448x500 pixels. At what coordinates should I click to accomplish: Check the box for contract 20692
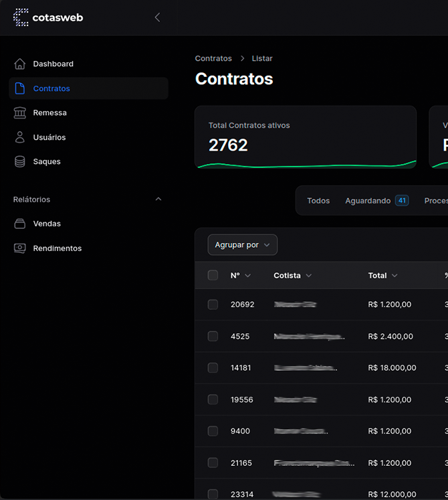213,305
